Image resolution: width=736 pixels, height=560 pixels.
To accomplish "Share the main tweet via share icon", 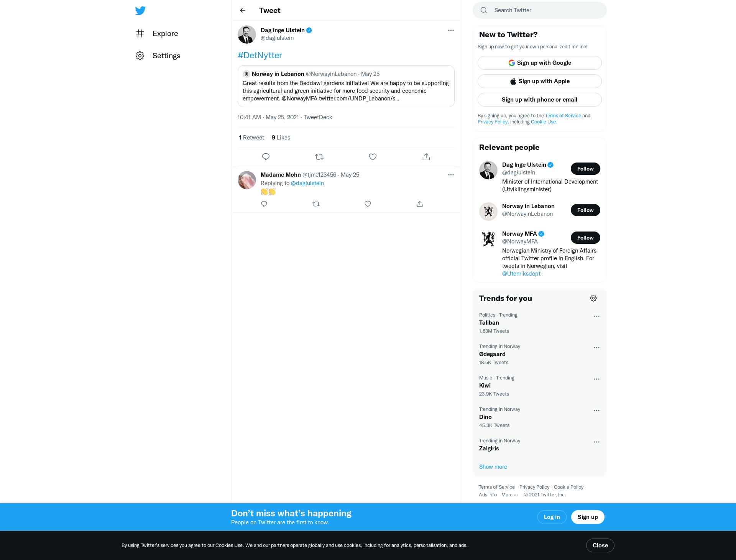I will click(x=426, y=157).
